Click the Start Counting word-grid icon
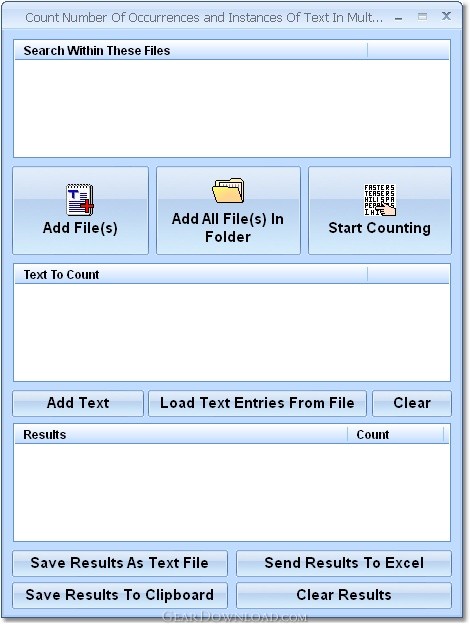The width and height of the screenshot is (470, 625). pos(380,200)
